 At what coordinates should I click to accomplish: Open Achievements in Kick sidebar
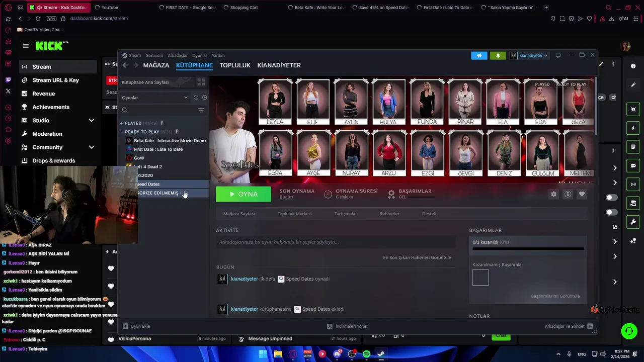click(51, 107)
